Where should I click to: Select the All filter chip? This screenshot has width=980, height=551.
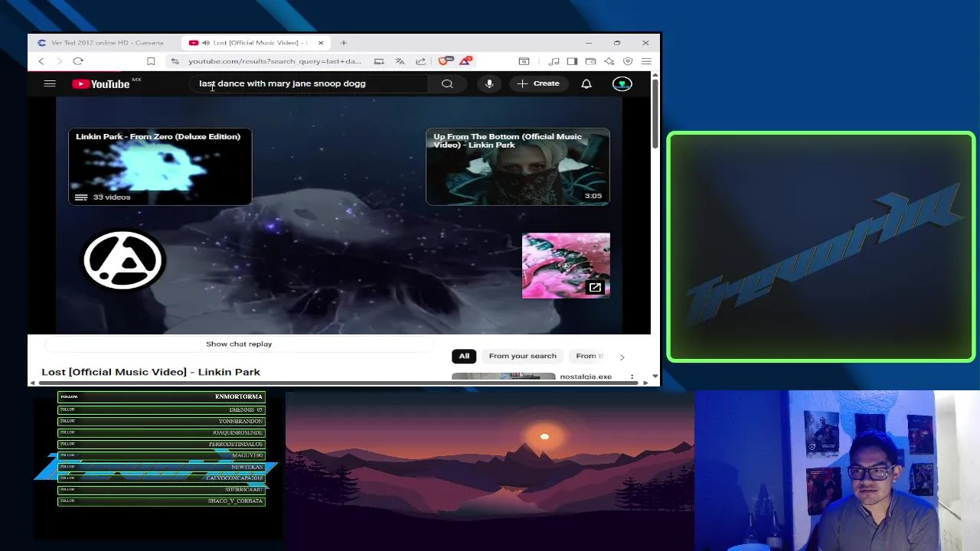click(x=464, y=356)
